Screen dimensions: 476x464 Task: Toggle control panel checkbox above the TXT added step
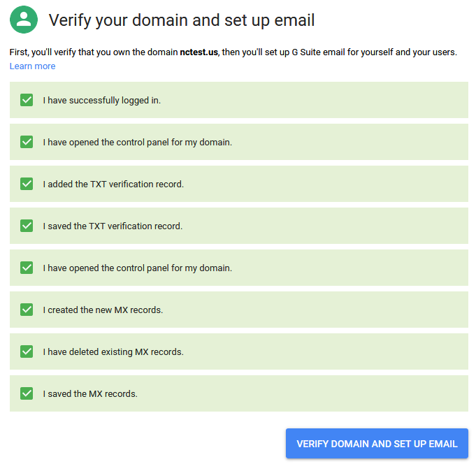[27, 142]
